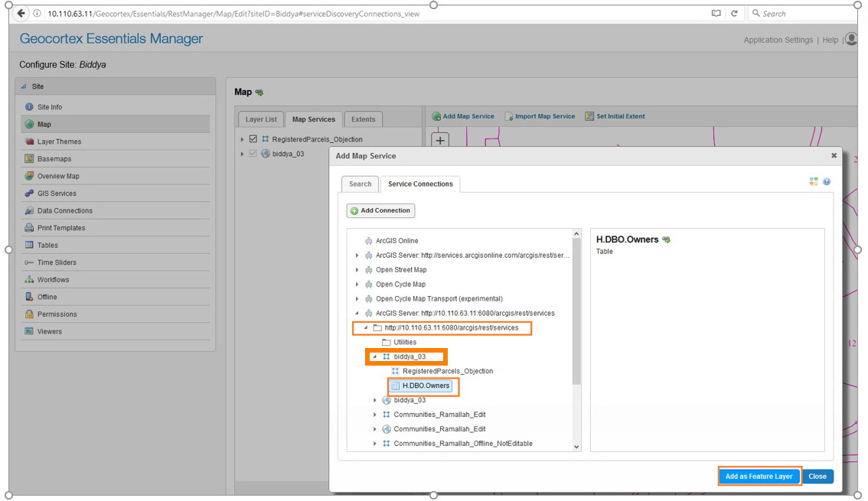Viewport: 868px width, 501px height.
Task: Click the Data Connections icon in sidebar
Action: tap(29, 210)
